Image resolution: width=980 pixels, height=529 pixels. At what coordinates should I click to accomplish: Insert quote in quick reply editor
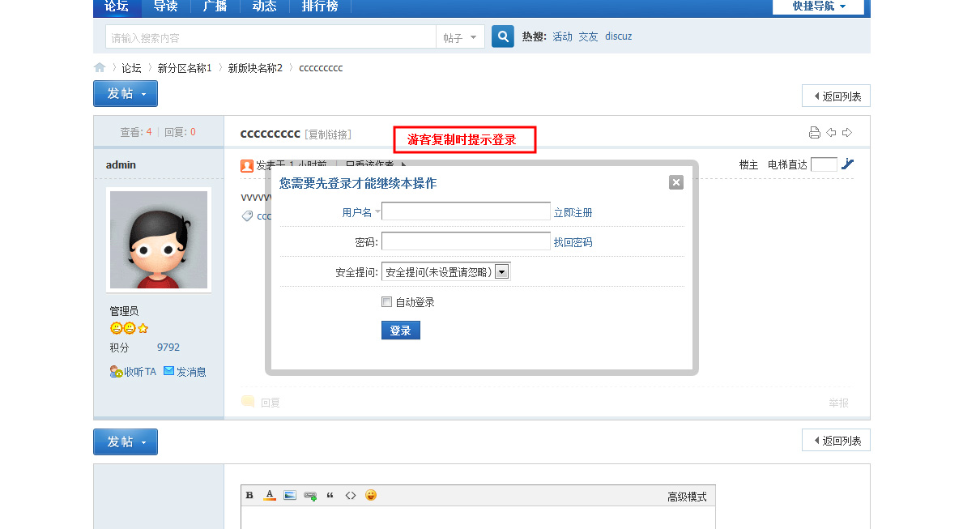click(330, 495)
